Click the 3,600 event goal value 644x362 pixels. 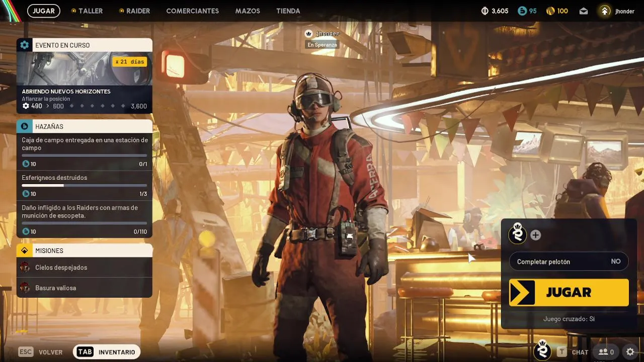[x=139, y=106]
